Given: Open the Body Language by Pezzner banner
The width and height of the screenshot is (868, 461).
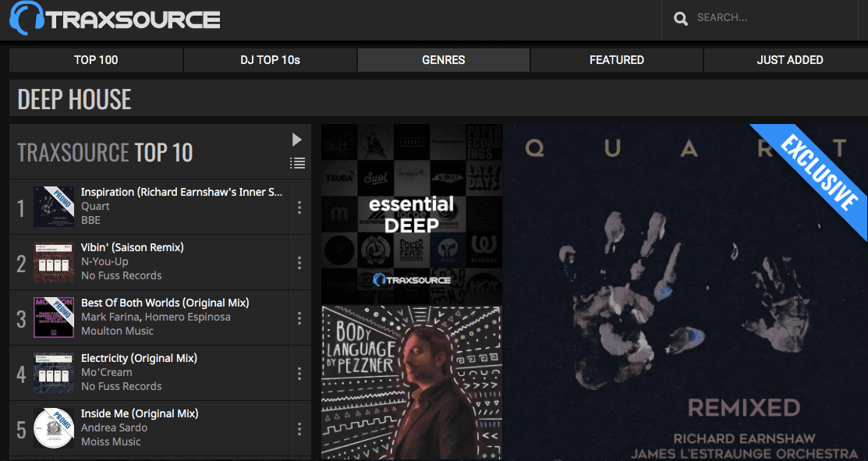Looking at the screenshot, I should tap(411, 382).
